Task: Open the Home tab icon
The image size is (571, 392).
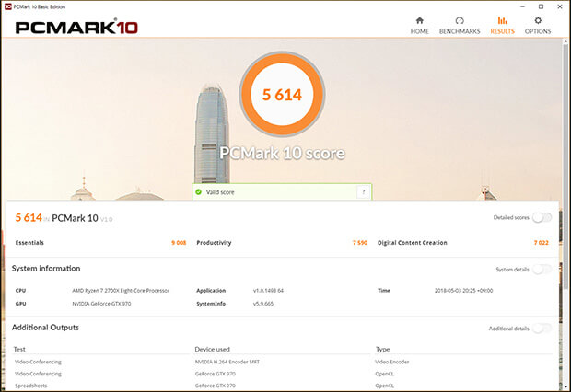Action: (x=420, y=20)
